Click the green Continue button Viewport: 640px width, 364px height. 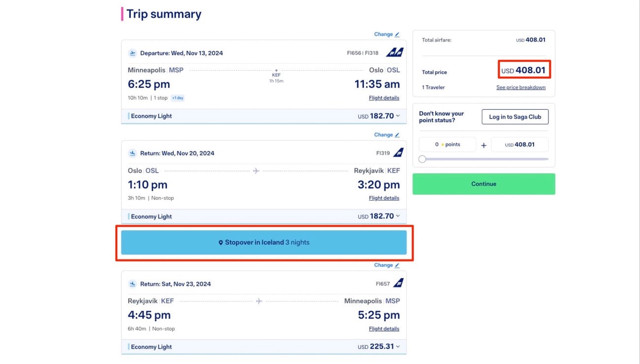pos(483,183)
